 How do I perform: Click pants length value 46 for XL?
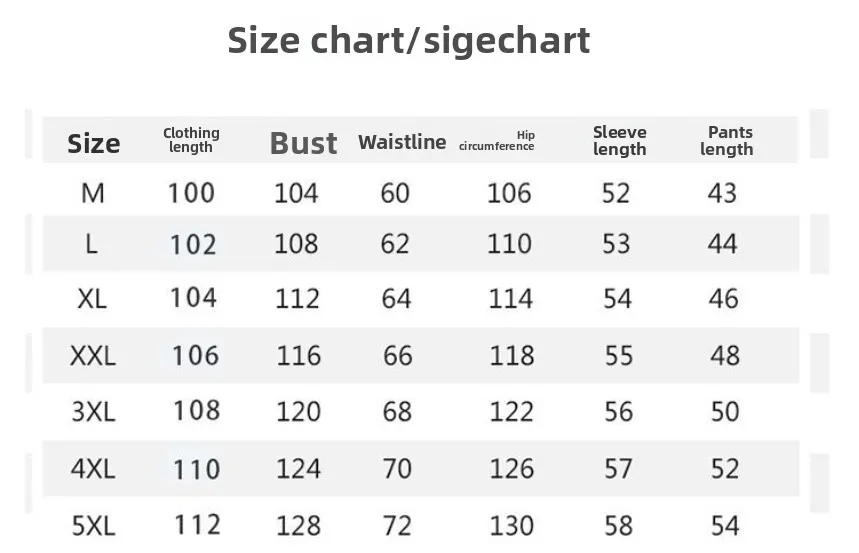click(724, 299)
